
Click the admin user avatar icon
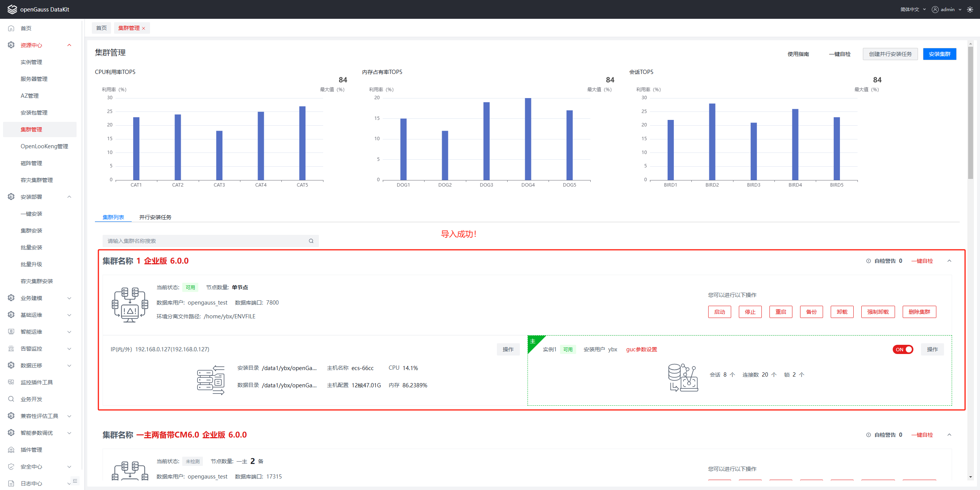coord(935,10)
